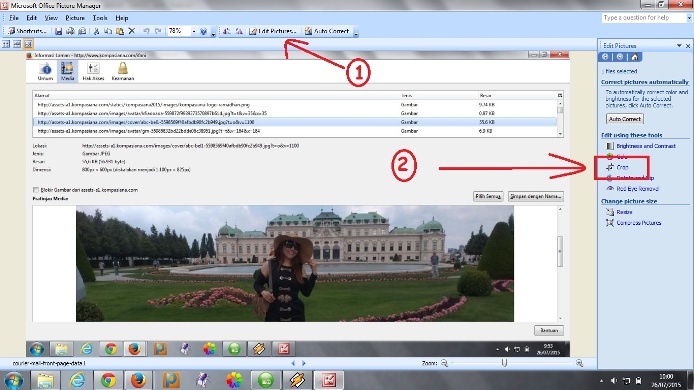This screenshot has width=694, height=390.
Task: Open Google Chrome from taskbar
Action: (x=108, y=380)
